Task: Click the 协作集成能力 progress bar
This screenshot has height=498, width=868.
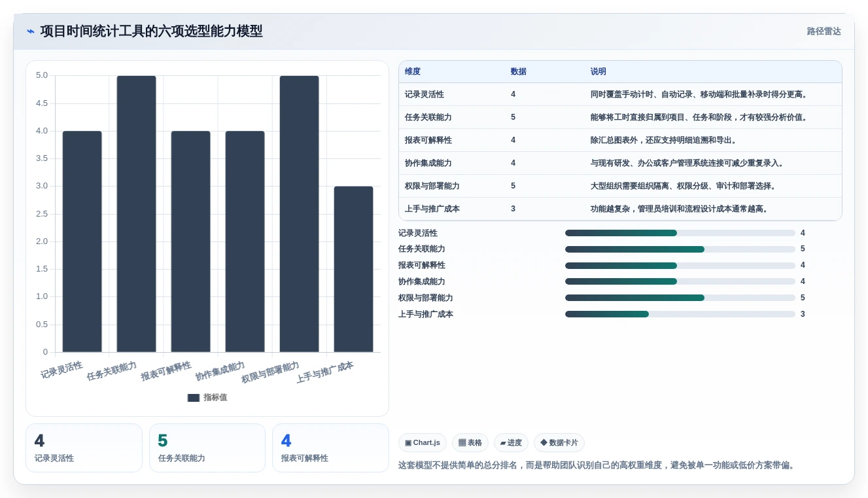Action: click(680, 281)
